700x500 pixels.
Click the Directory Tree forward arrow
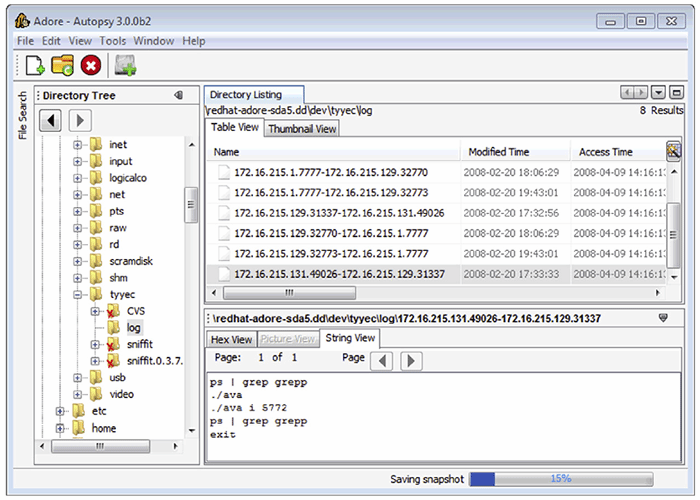coord(79,120)
